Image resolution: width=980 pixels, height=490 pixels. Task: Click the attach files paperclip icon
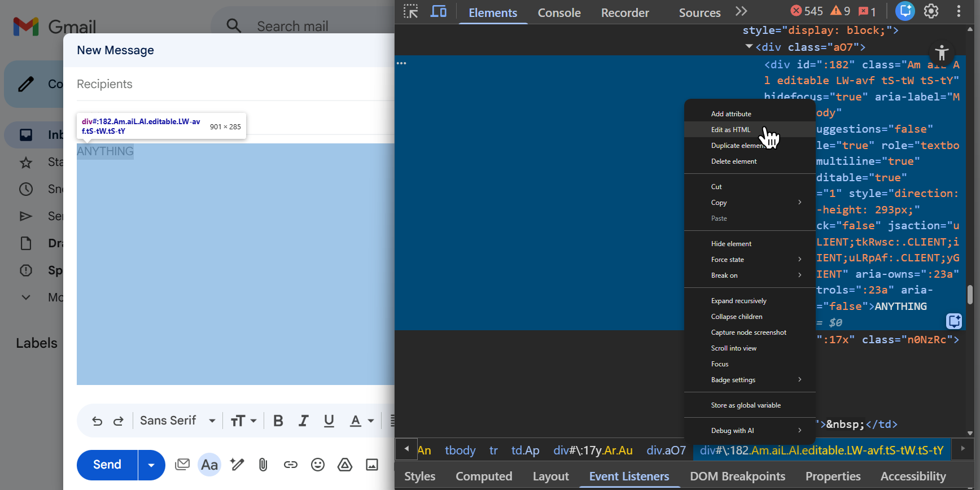click(x=263, y=465)
